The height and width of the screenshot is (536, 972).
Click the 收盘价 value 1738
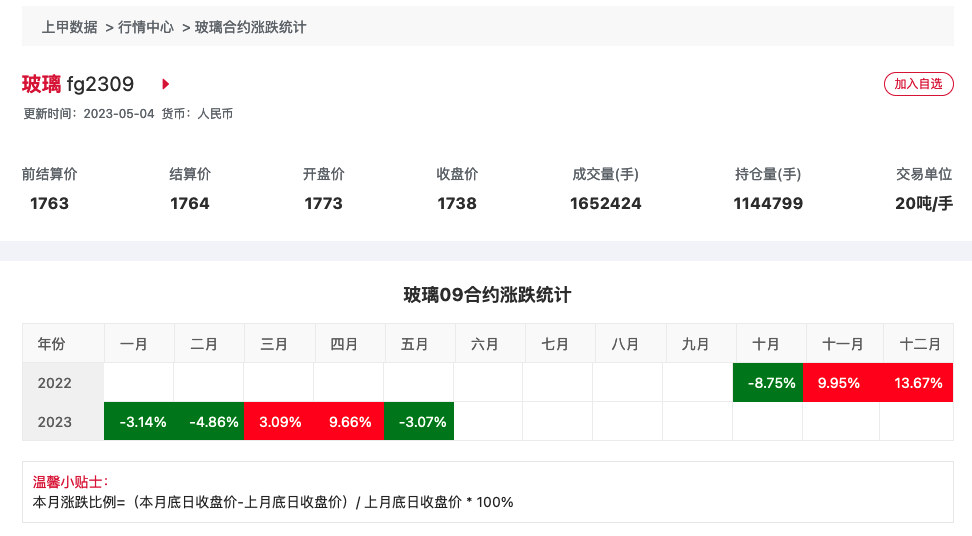pos(457,203)
